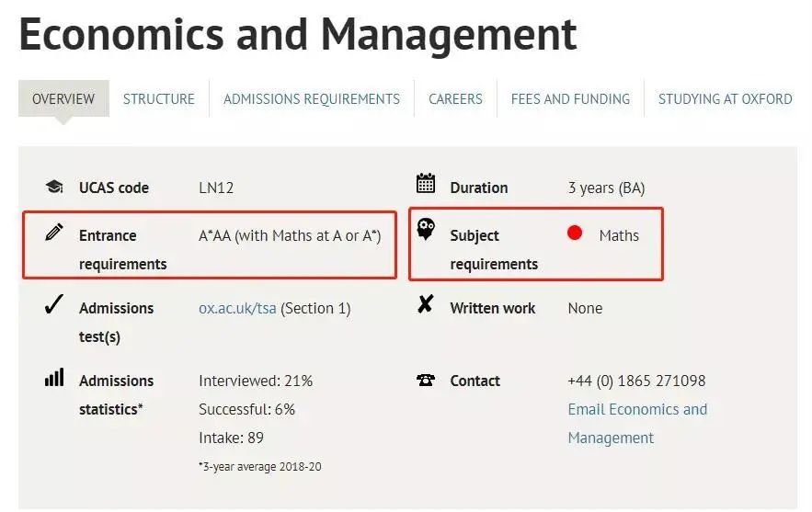
Task: Go to the Careers tab
Action: 455,99
